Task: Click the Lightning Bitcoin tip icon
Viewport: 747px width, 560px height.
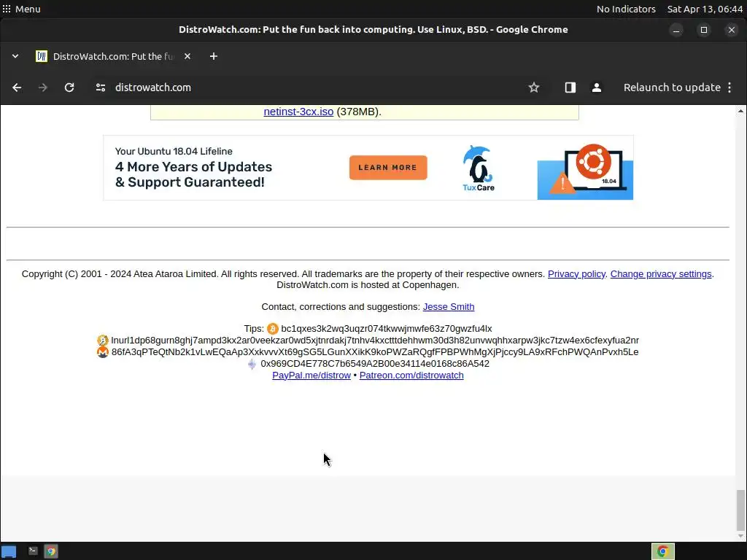Action: pyautogui.click(x=102, y=341)
